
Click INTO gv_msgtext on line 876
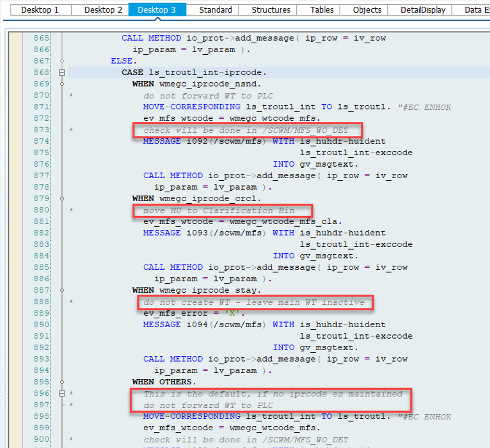(x=316, y=164)
